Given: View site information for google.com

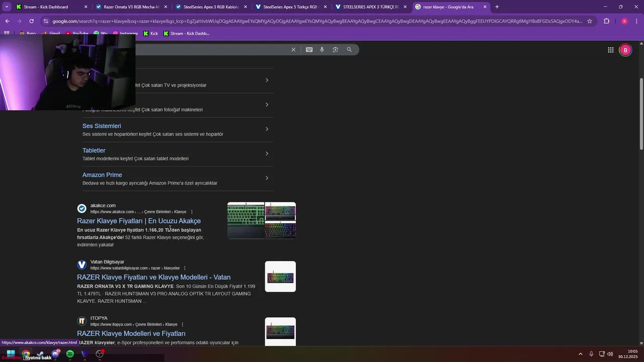Looking at the screenshot, I should click(46, 21).
